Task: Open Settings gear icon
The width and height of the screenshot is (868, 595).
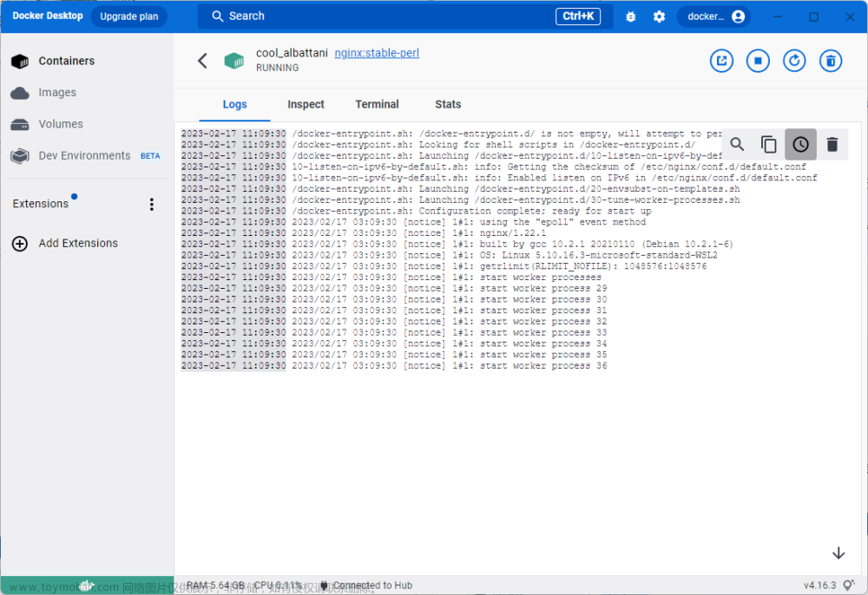Action: pyautogui.click(x=659, y=16)
